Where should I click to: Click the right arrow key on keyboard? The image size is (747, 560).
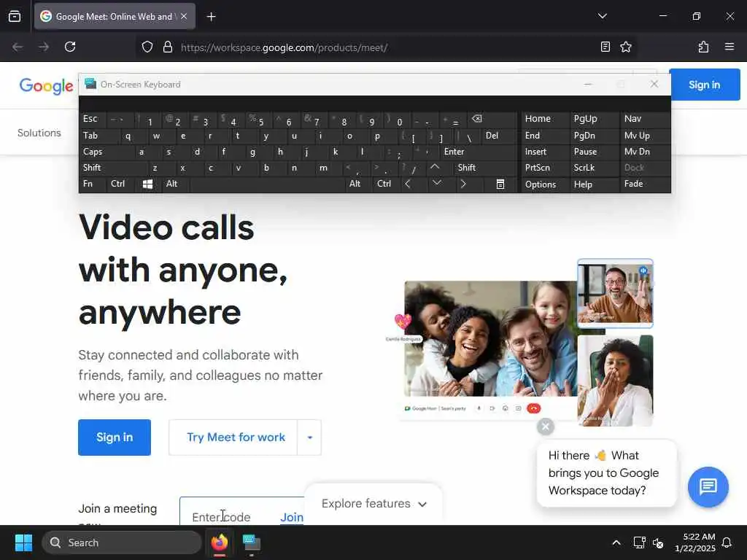[465, 184]
